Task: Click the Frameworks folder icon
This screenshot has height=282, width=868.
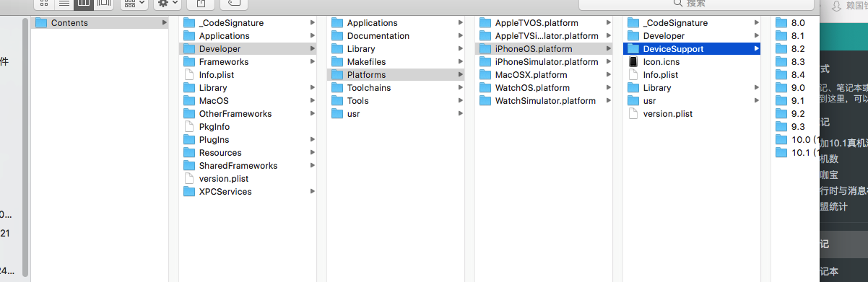Action: (x=189, y=62)
